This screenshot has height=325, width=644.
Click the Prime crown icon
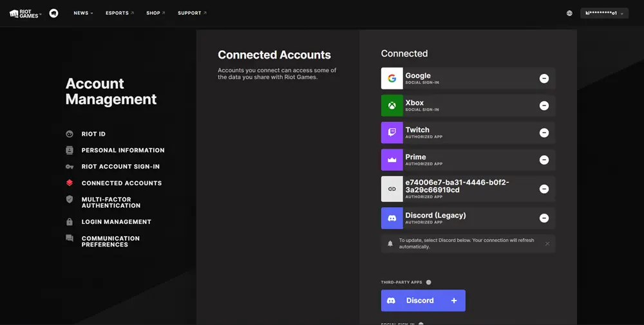click(x=392, y=160)
